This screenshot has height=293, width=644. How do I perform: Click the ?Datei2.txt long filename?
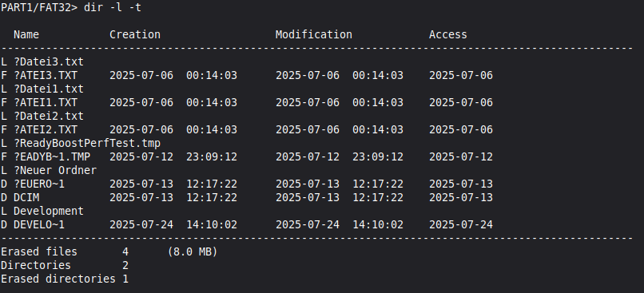click(49, 116)
